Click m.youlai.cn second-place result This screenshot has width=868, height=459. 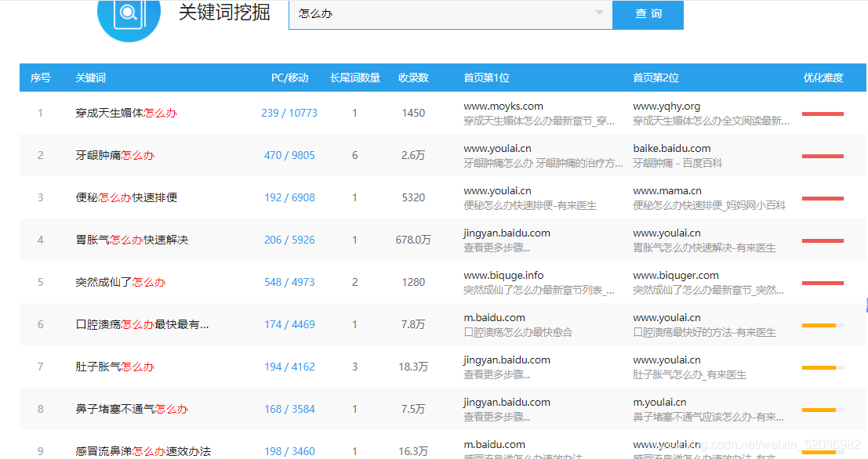pyautogui.click(x=659, y=402)
